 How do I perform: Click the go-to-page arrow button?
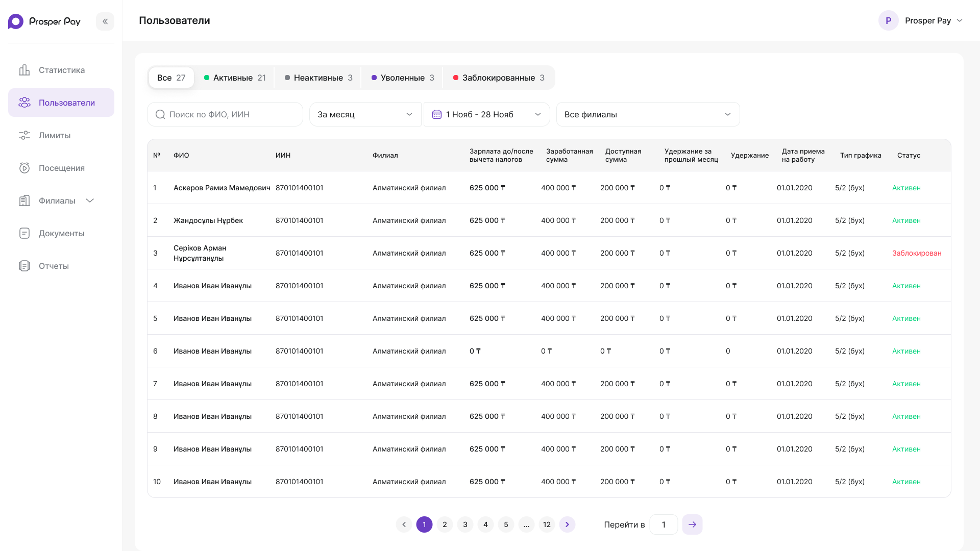tap(692, 524)
